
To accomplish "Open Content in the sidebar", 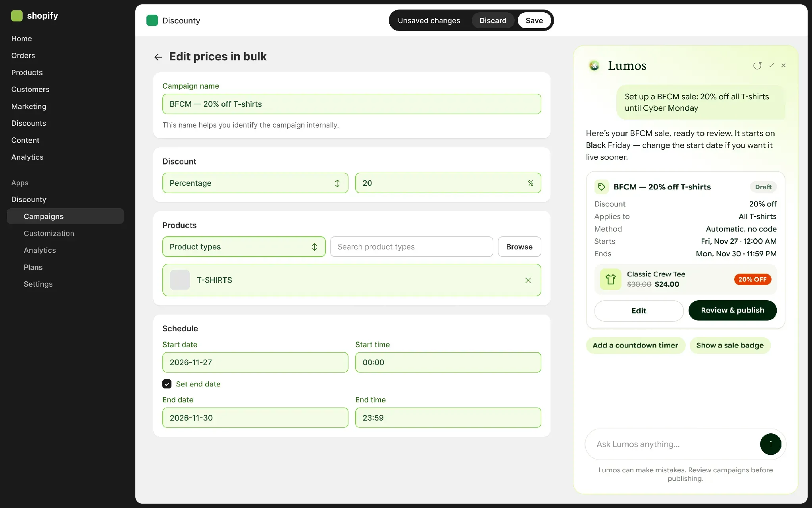I will point(25,140).
